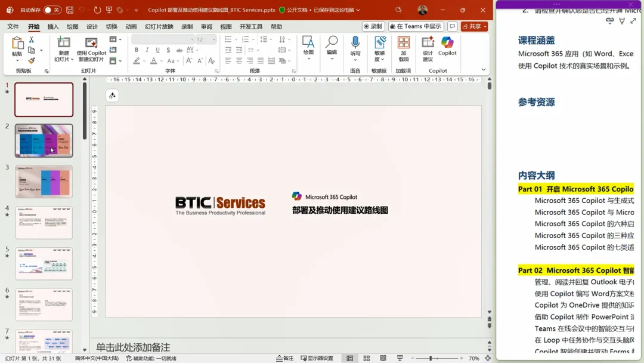
Task: Open the 文件 File menu
Action: [13, 26]
